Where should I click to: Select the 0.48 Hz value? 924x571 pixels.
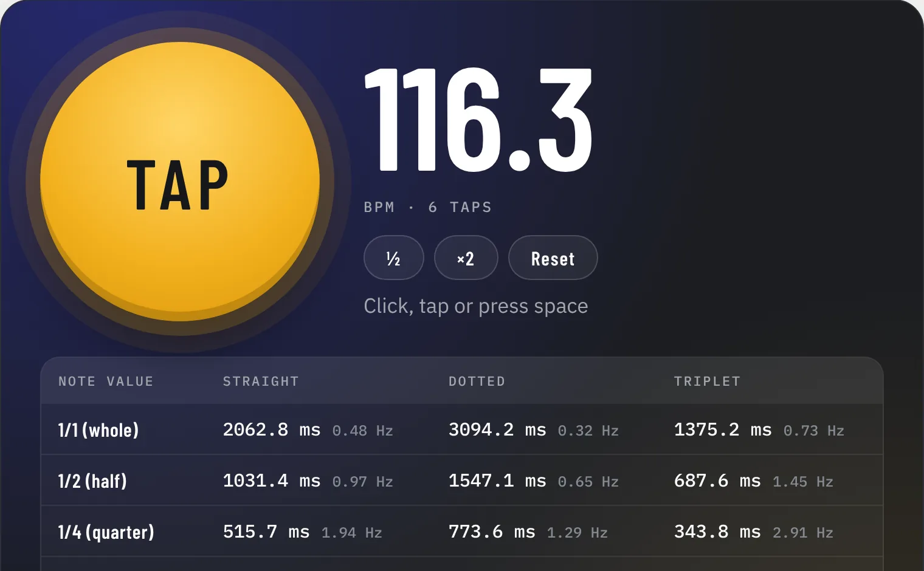(x=363, y=431)
